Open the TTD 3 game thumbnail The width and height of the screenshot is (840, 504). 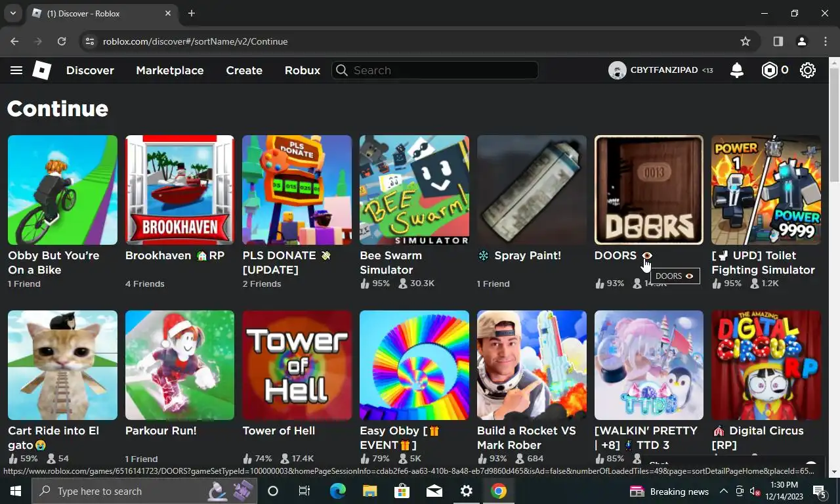click(649, 365)
